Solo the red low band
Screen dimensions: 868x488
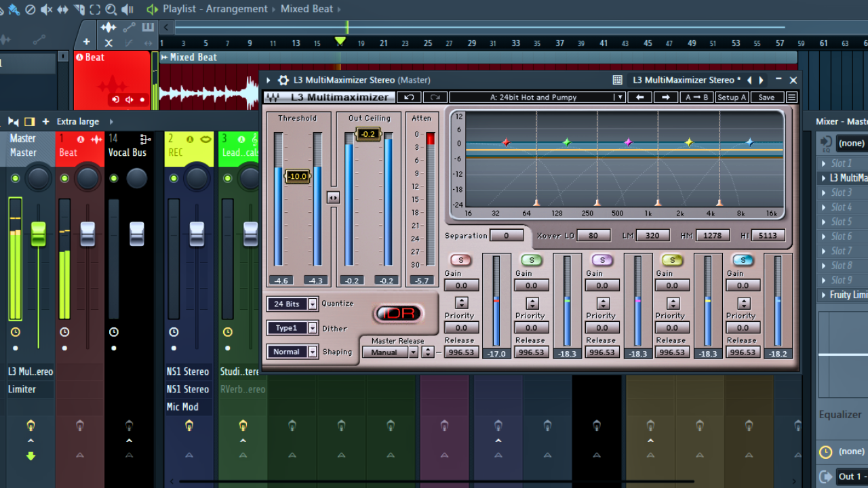(461, 260)
